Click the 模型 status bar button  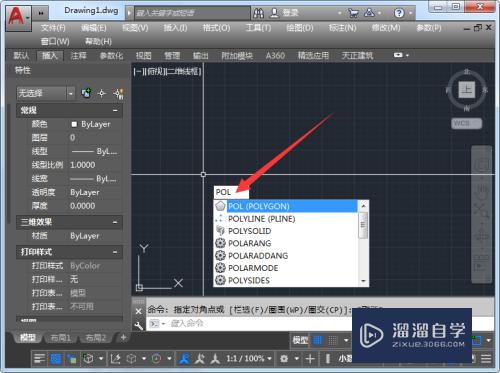coord(300,340)
